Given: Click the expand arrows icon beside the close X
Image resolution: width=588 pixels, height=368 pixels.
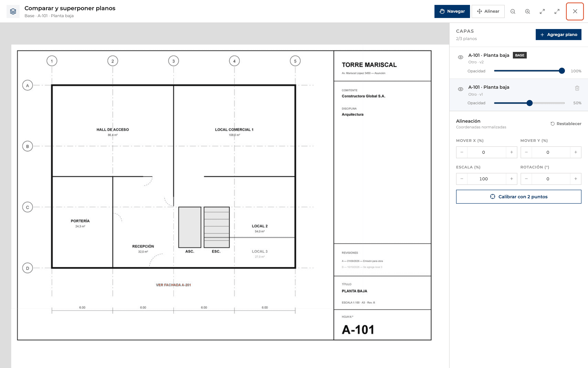Looking at the screenshot, I should pyautogui.click(x=557, y=11).
